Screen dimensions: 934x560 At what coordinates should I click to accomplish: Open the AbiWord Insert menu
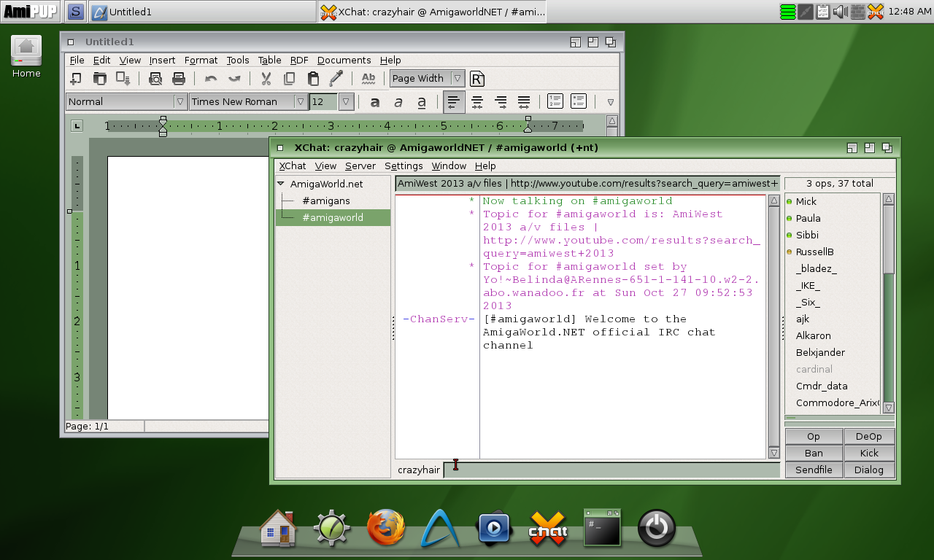coord(163,61)
